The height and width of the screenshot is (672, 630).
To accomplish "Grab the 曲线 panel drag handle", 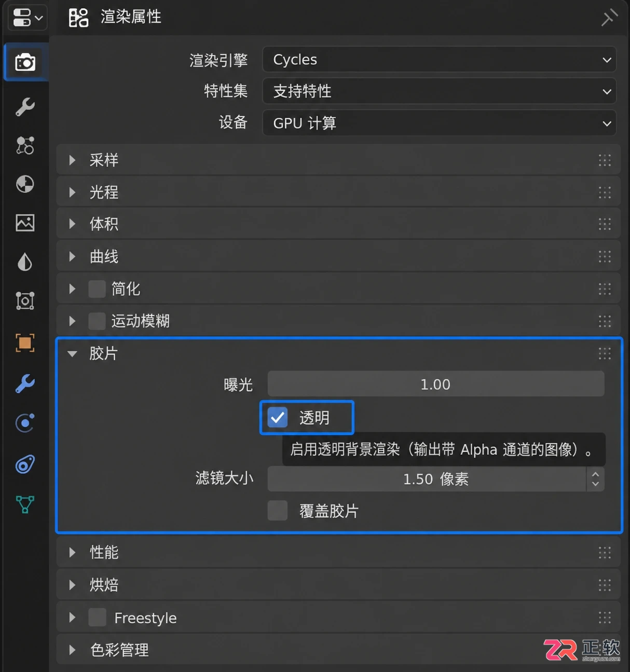I will point(605,256).
